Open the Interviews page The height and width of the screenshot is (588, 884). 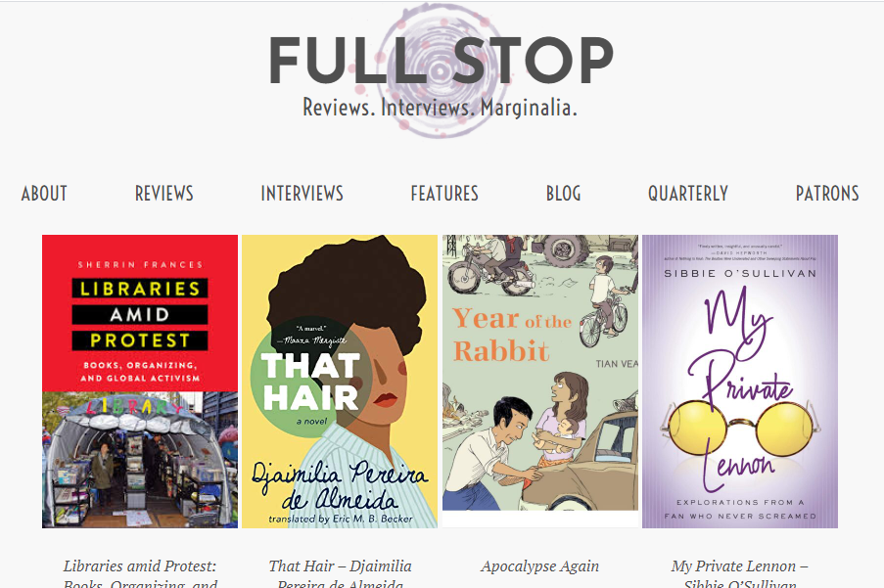302,194
